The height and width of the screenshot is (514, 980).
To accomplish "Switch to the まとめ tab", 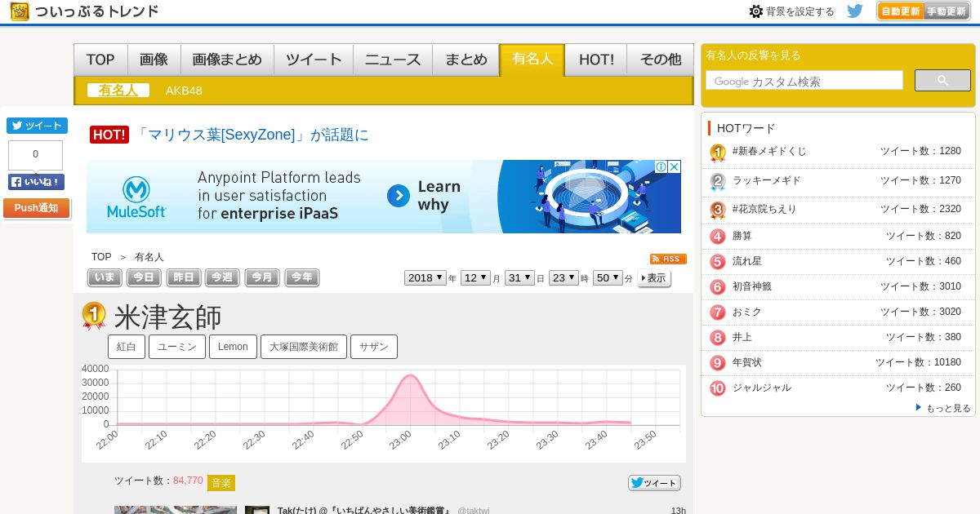I will pos(466,60).
